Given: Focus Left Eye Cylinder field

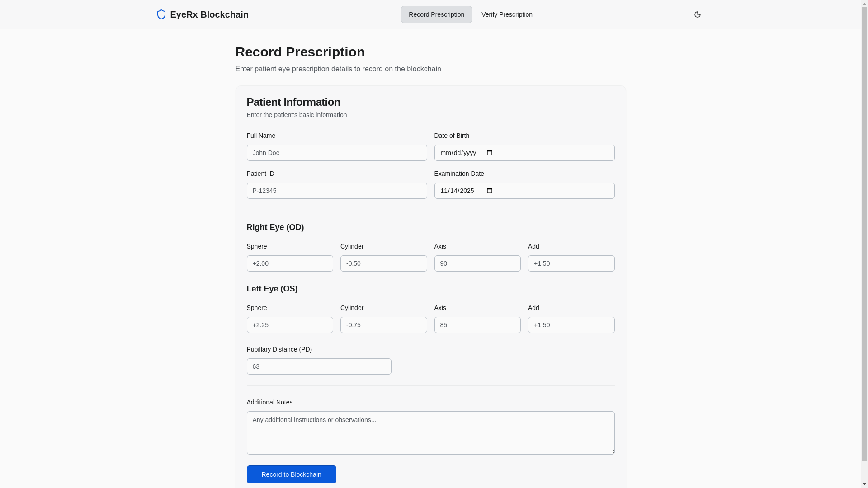Looking at the screenshot, I should click(x=384, y=325).
